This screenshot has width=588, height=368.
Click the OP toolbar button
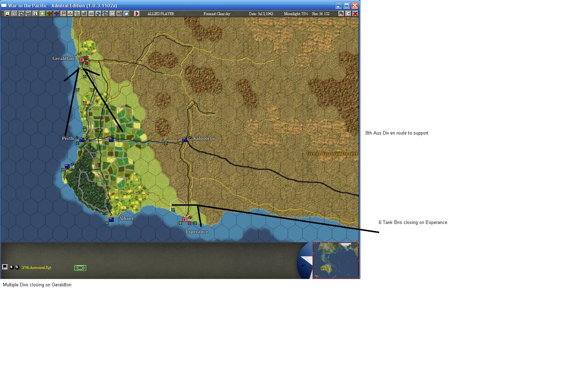pos(112,14)
